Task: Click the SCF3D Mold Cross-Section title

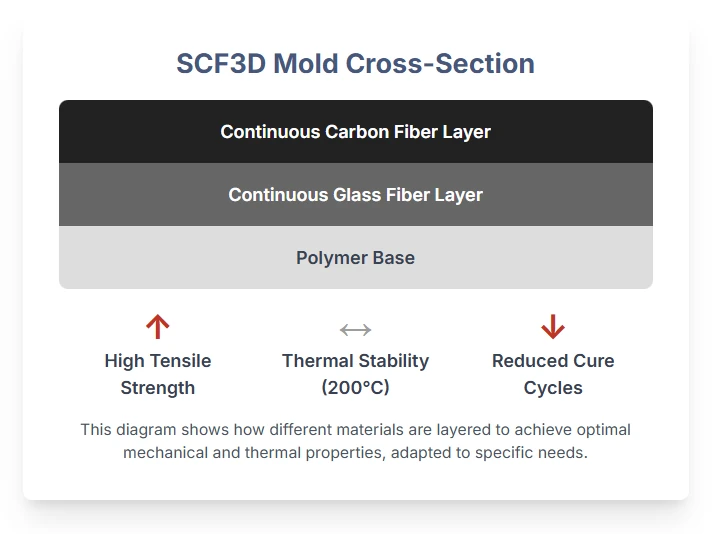Action: click(355, 63)
